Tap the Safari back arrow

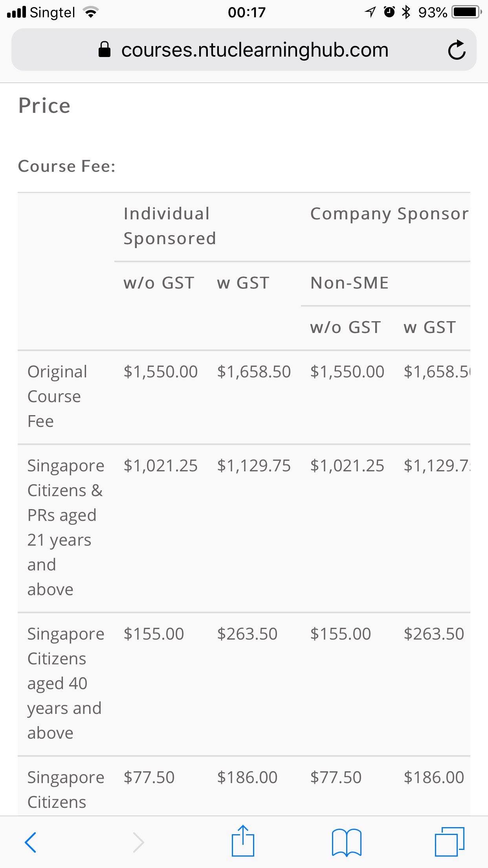click(x=30, y=842)
